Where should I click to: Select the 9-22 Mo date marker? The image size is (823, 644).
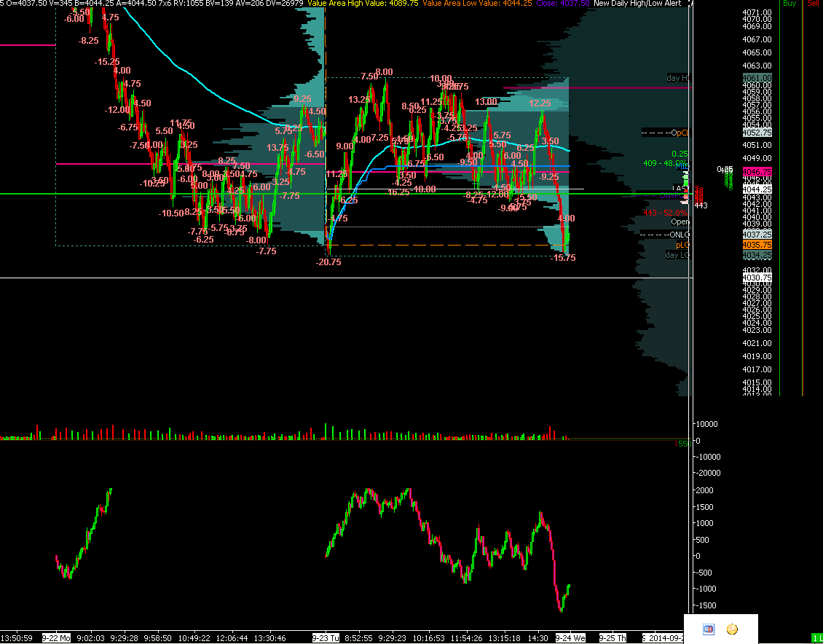tap(57, 638)
